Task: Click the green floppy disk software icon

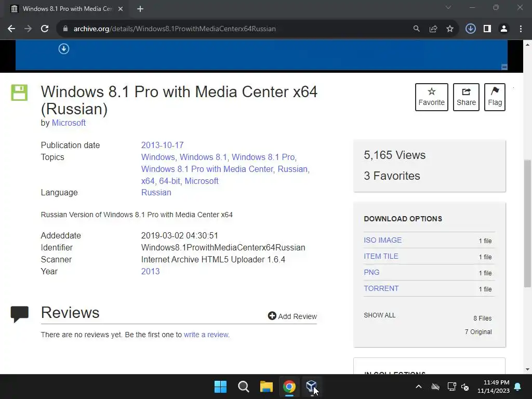Action: coord(19,92)
